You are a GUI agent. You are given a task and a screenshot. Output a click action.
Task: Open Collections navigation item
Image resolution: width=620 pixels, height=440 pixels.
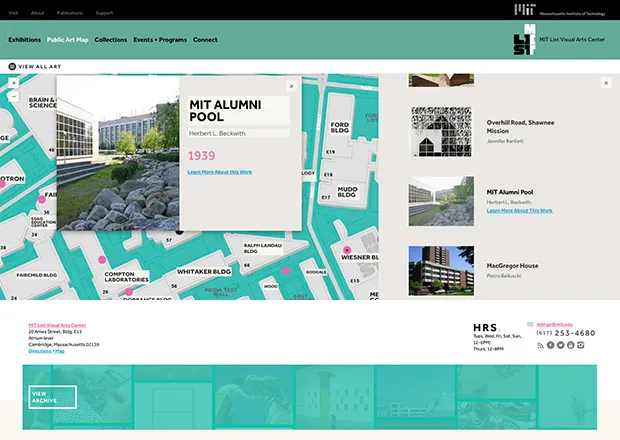(x=111, y=40)
